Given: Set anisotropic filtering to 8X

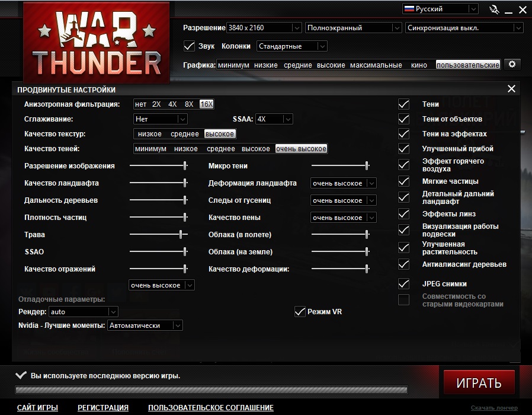Looking at the screenshot, I should pyautogui.click(x=189, y=104).
